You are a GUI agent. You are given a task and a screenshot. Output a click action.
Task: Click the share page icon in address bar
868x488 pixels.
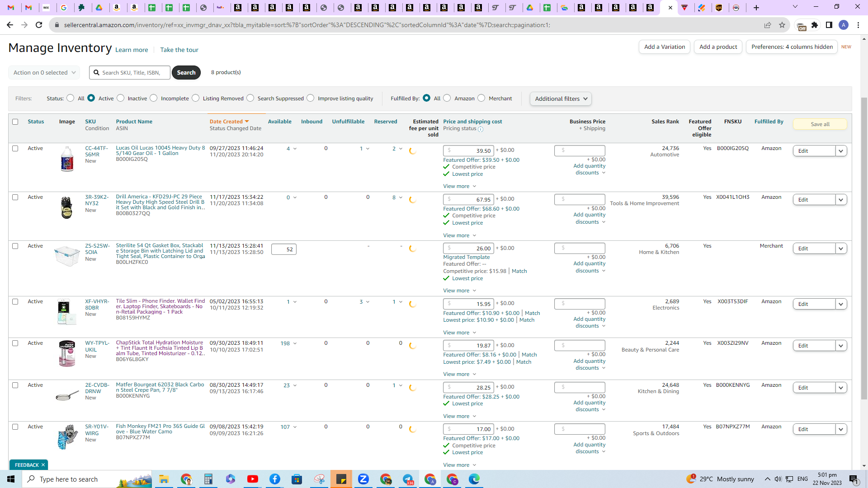pyautogui.click(x=768, y=25)
